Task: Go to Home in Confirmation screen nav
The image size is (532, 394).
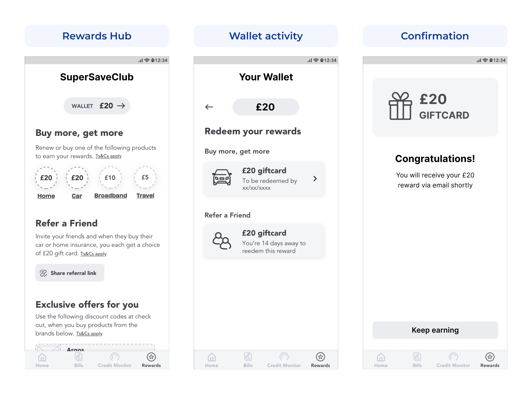Action: pos(381,360)
